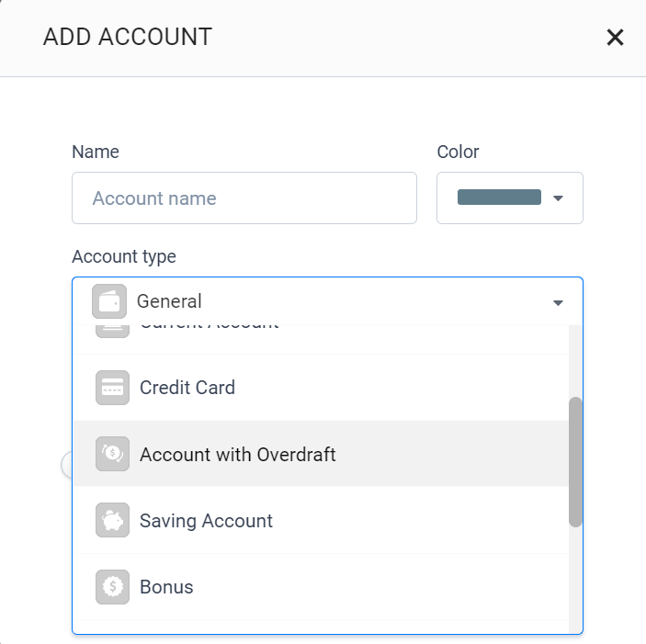Select the General account type text

[169, 301]
